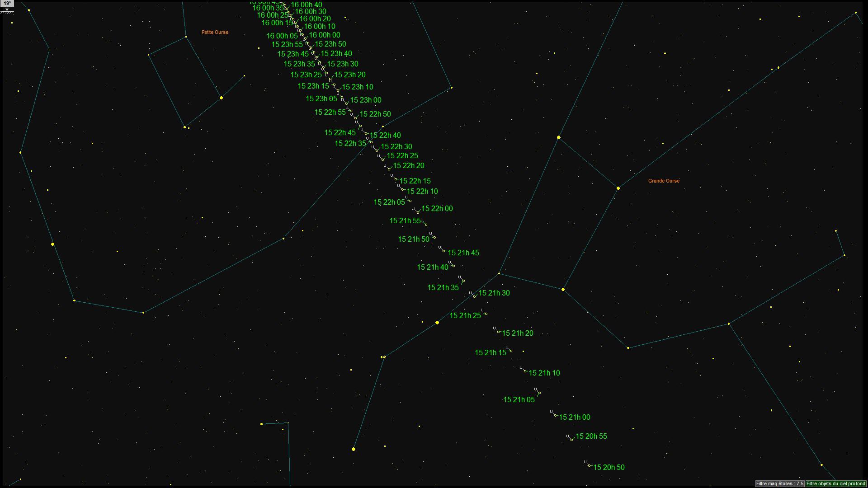This screenshot has height=488, width=868.
Task: Select the trajectory point at 15 21h 05
Action: pos(539,393)
